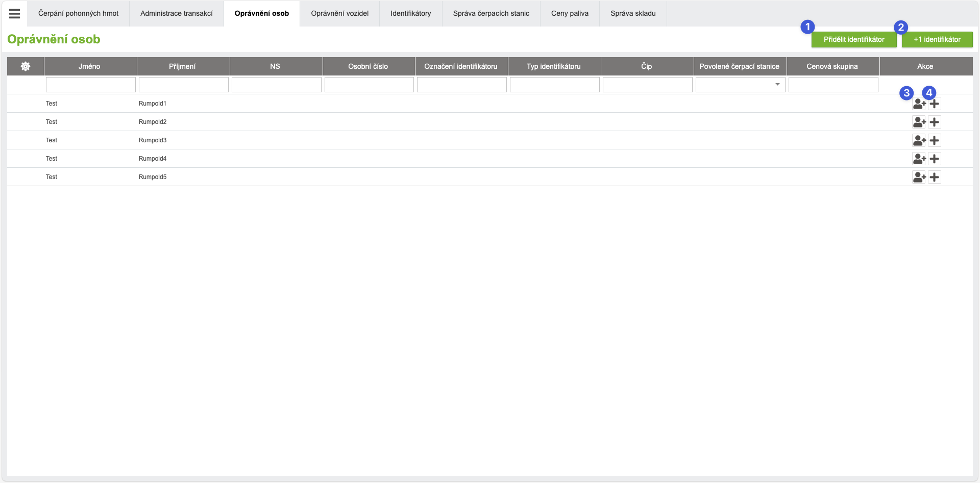This screenshot has width=980, height=483.
Task: Open the Identifikátory tab
Action: pos(411,13)
